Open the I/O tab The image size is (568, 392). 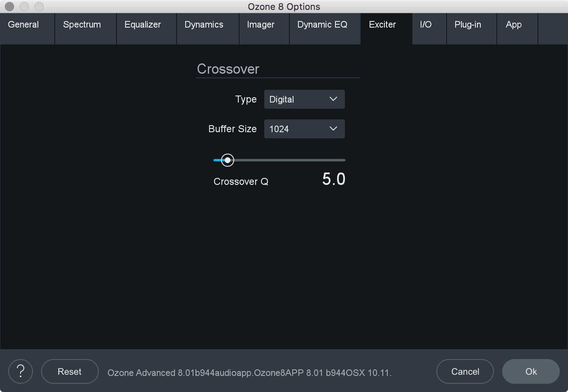[429, 29]
